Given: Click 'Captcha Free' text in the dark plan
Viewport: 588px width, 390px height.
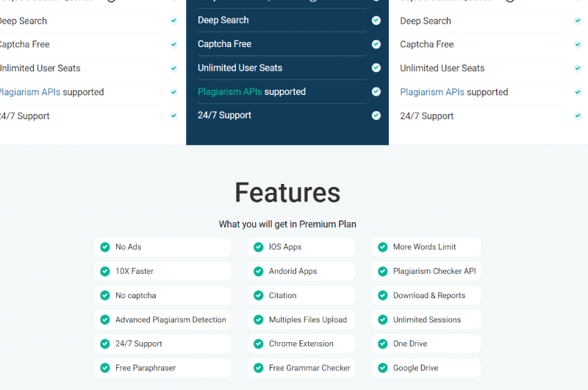Looking at the screenshot, I should (x=225, y=44).
